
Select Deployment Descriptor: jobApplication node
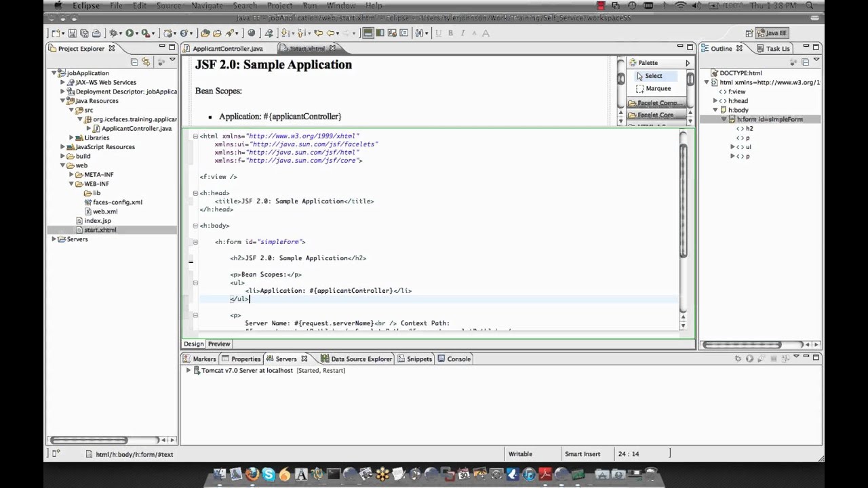[121, 91]
